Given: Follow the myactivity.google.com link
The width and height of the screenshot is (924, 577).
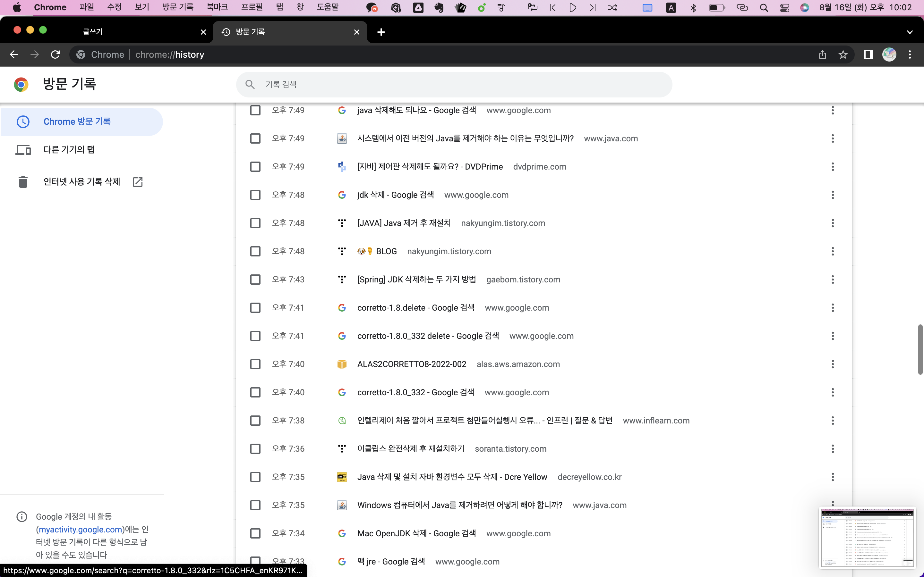Looking at the screenshot, I should click(80, 529).
